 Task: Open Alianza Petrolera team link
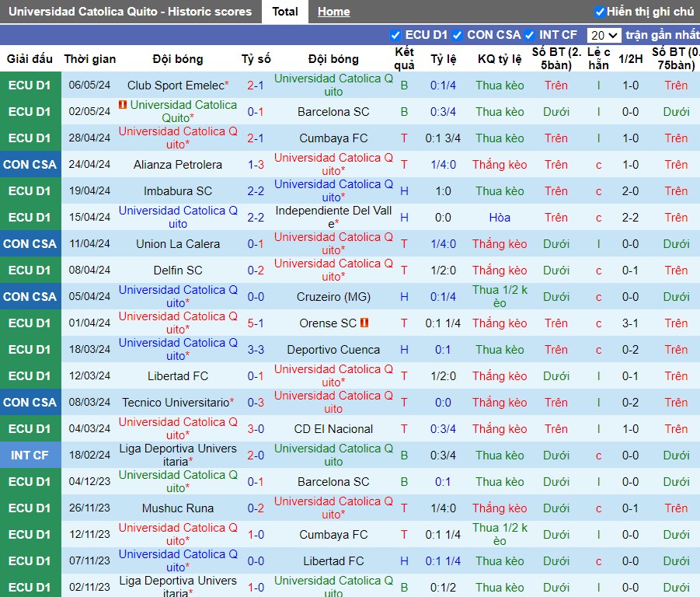[x=178, y=164]
